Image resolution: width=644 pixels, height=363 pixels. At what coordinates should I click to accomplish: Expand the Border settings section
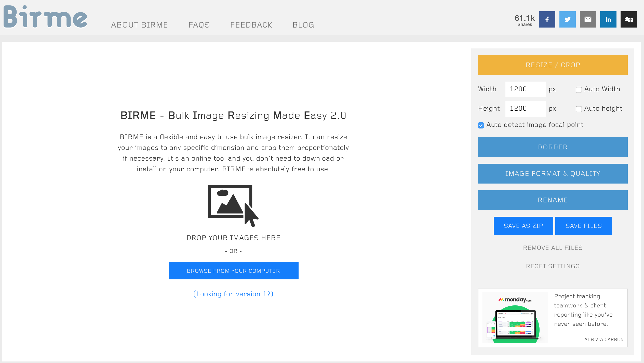coord(553,147)
